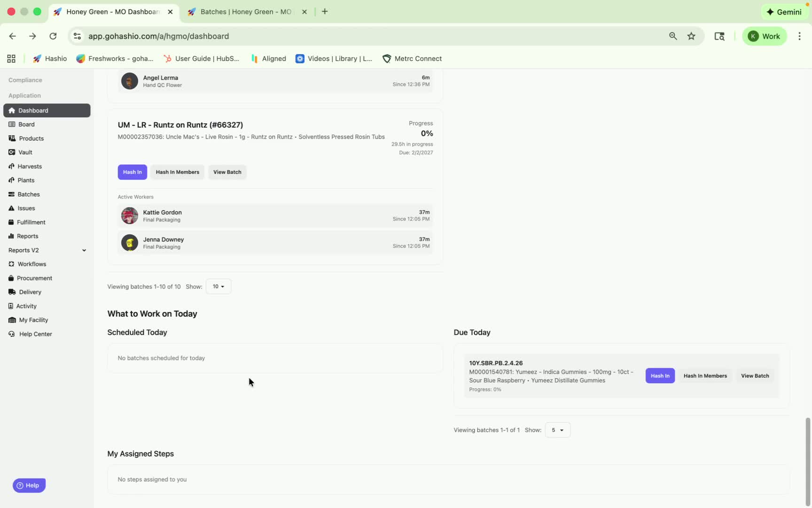Click the browser back arrow

click(13, 36)
